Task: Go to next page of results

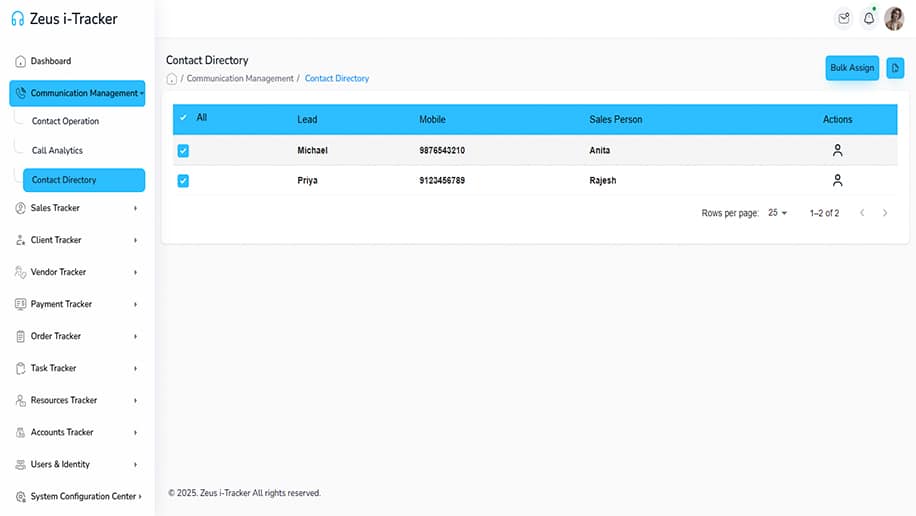Action: 885,213
